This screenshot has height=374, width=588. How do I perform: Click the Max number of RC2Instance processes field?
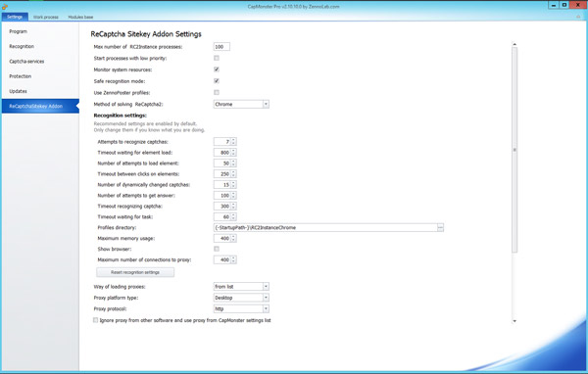pos(221,47)
